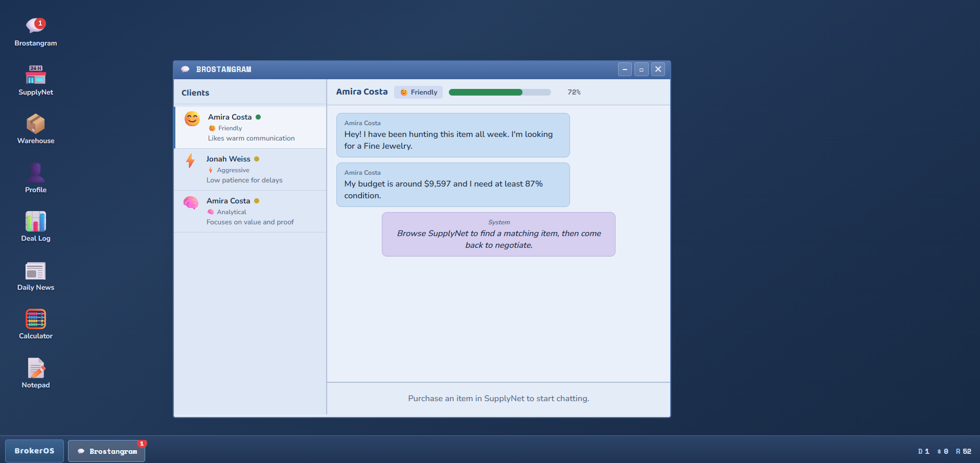Open the Profile desktop icon
This screenshot has width=980, height=463.
tap(36, 178)
